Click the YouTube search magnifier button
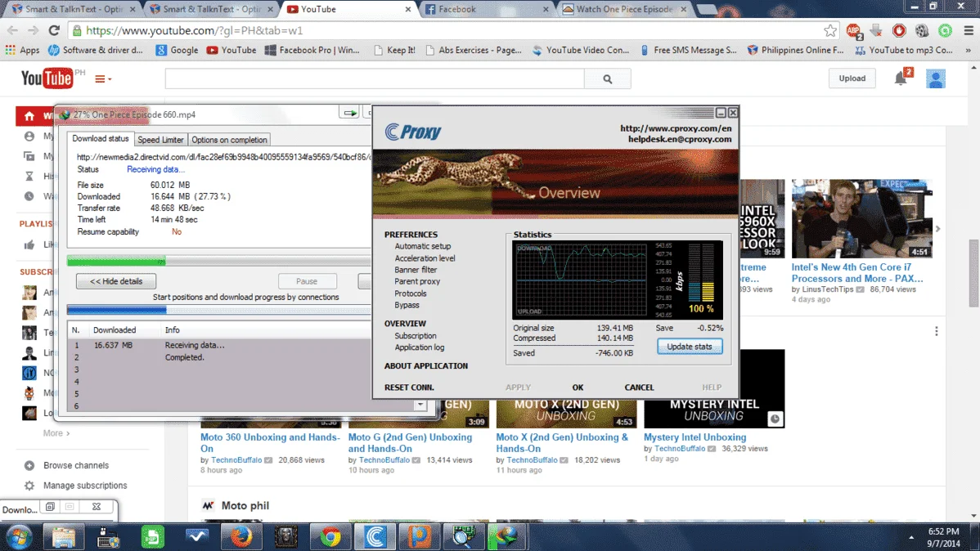Screen dimensions: 980x551 (608, 78)
